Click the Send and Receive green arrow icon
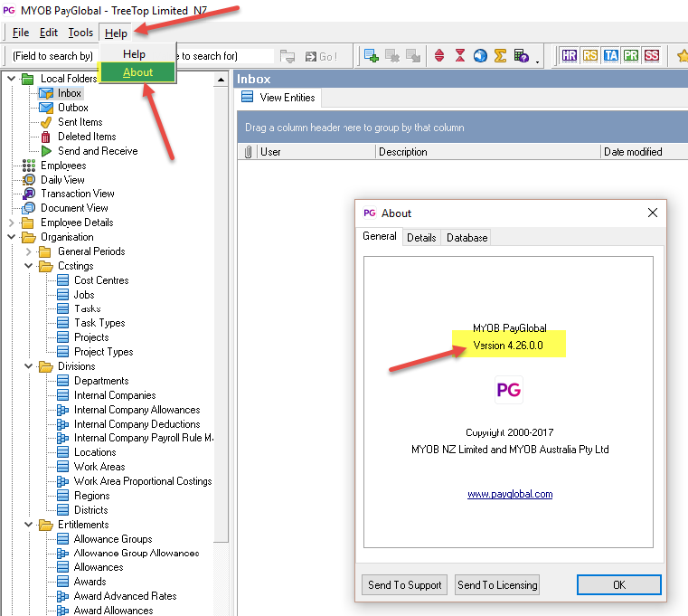 (x=46, y=151)
